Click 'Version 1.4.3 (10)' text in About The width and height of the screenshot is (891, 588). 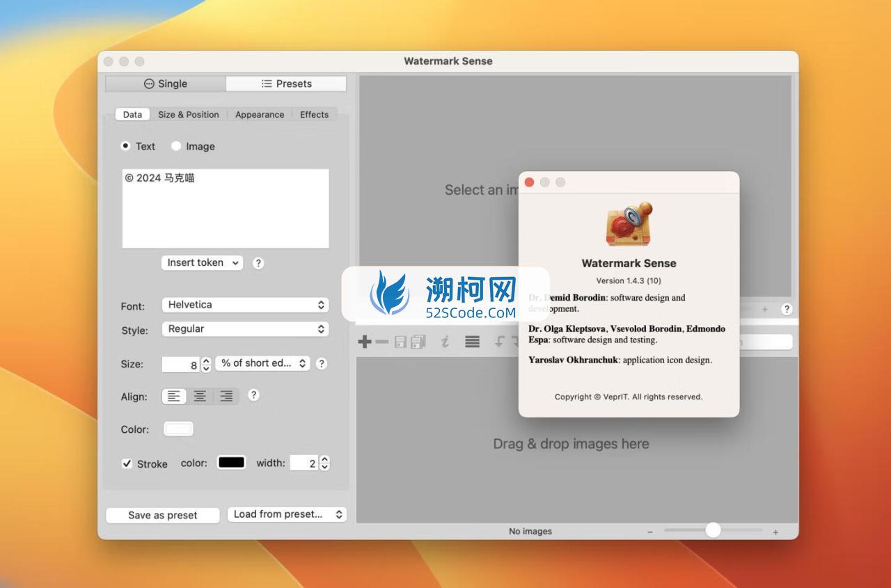[x=629, y=281]
